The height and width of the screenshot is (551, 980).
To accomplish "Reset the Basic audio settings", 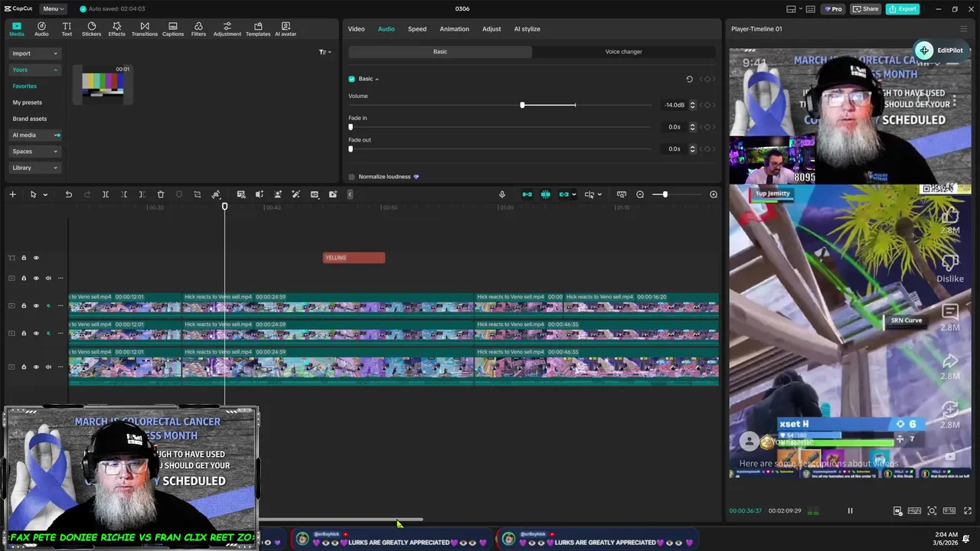I will coord(689,79).
